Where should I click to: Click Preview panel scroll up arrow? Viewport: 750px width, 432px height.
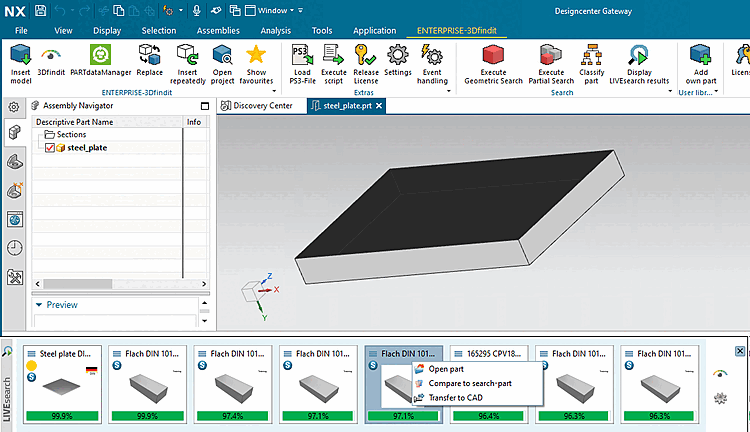pos(205,303)
